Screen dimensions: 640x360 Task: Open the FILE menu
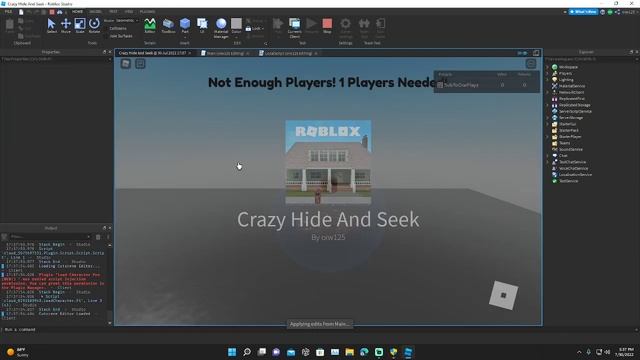(x=8, y=12)
